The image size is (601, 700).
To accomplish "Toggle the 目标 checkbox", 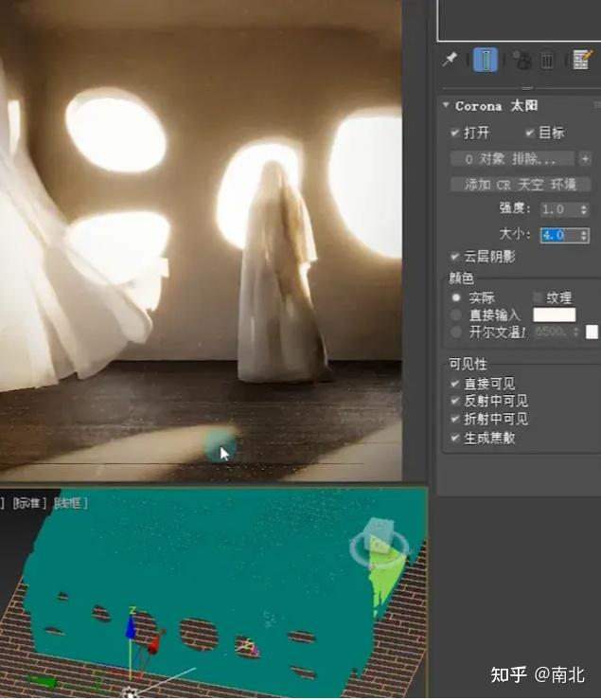I will [530, 133].
